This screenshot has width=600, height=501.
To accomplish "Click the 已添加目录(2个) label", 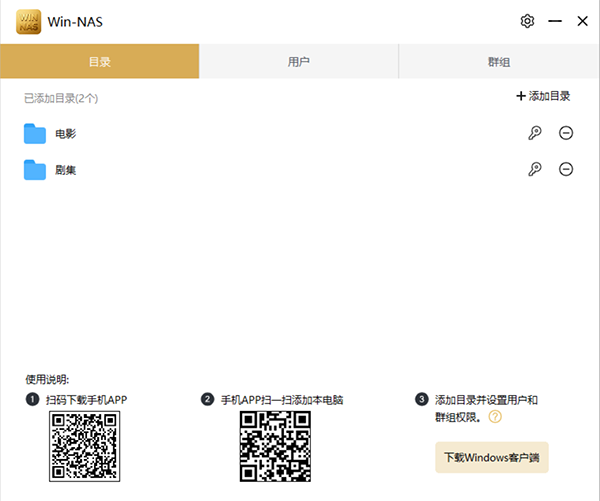I will (x=61, y=98).
